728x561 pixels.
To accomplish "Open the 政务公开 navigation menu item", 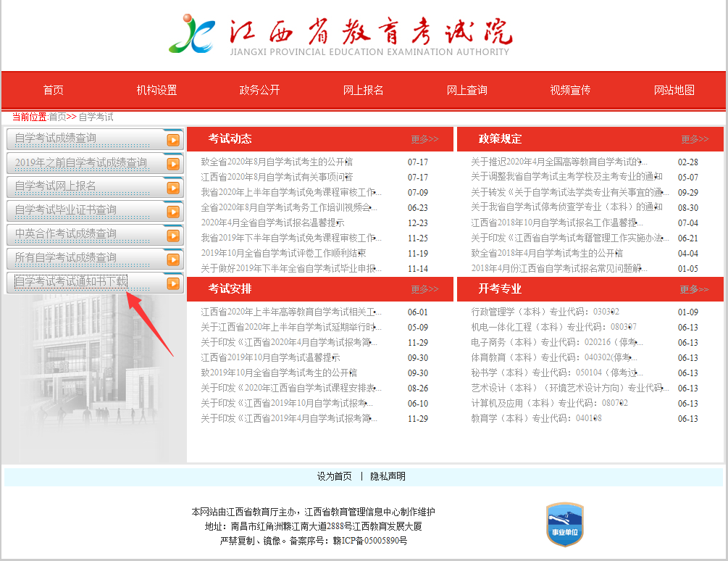I will (260, 90).
